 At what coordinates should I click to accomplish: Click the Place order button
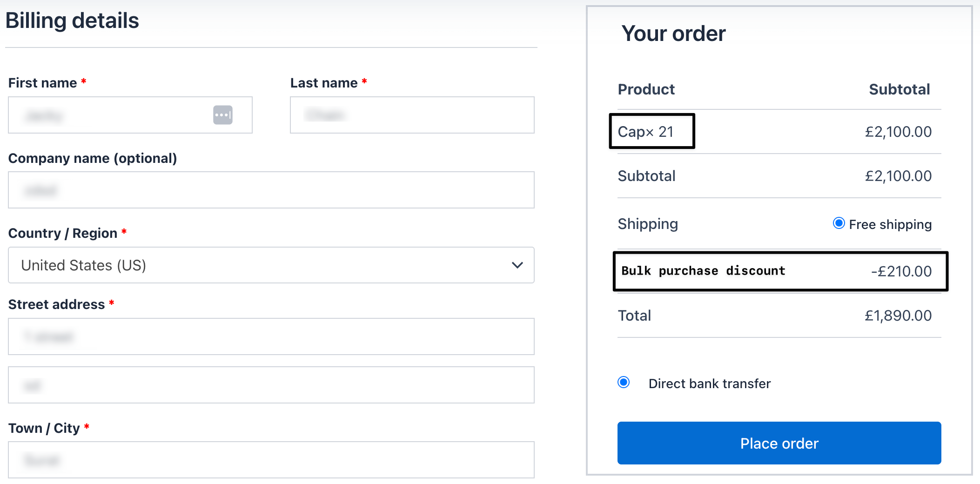pyautogui.click(x=779, y=443)
